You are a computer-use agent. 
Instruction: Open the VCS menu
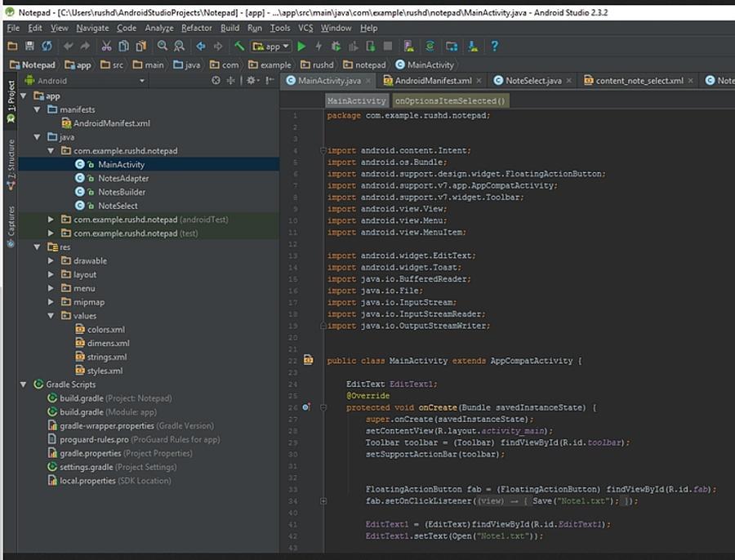pos(305,28)
